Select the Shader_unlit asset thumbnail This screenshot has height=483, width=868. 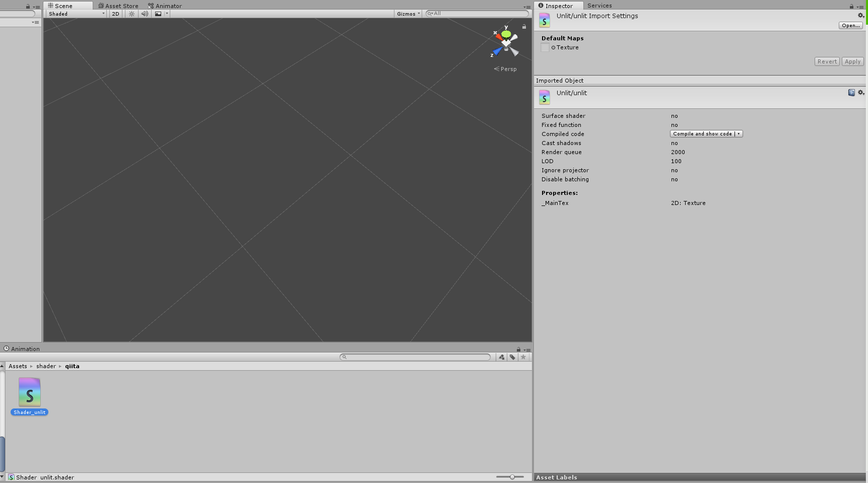[29, 392]
